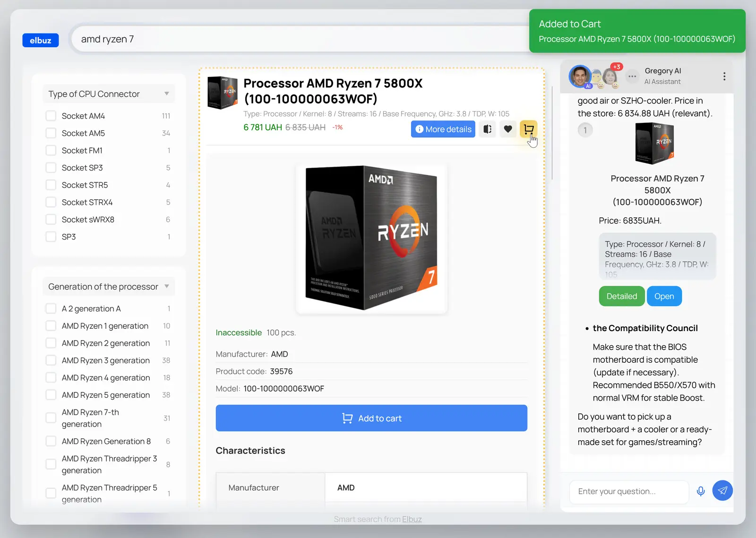Click the Price: 6835UAH. text in chat
This screenshot has width=756, height=538.
pos(630,221)
